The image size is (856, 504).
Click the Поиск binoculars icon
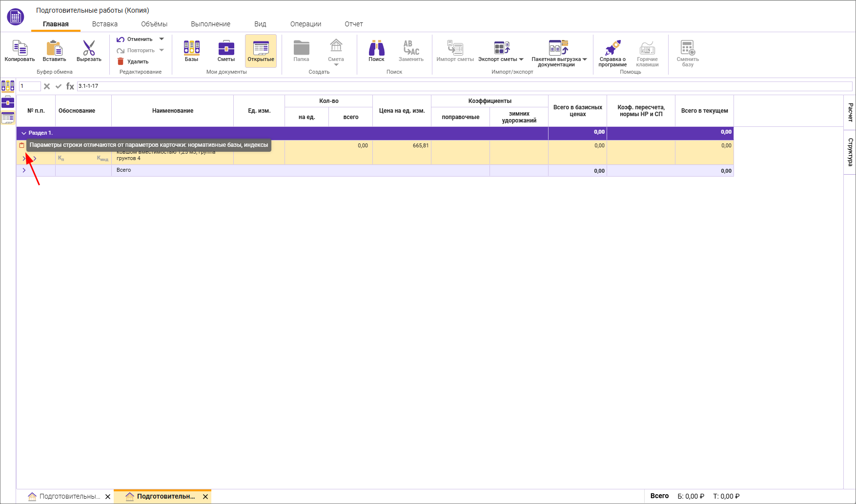(x=376, y=48)
